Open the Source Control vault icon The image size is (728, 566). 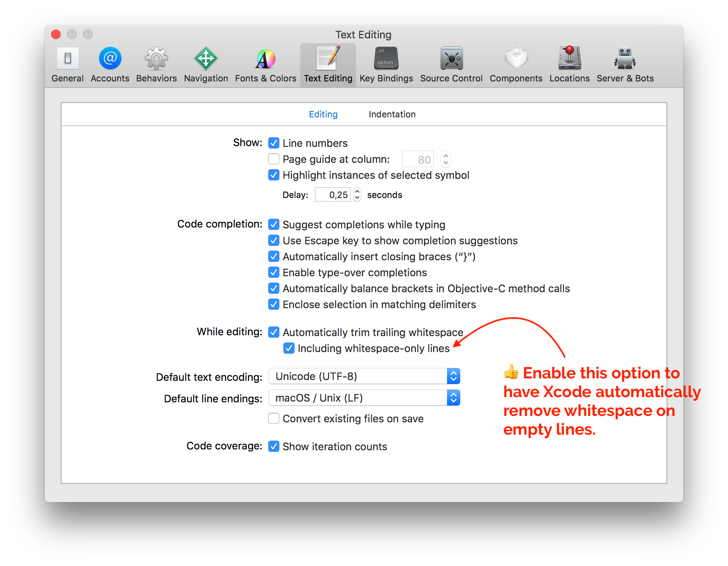(451, 59)
